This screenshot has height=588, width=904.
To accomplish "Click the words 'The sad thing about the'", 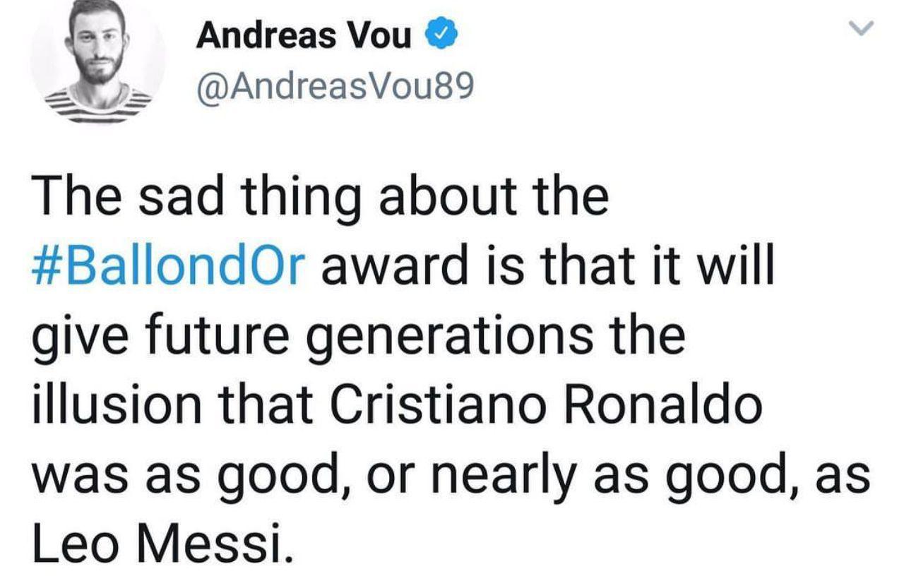I will point(320,198).
